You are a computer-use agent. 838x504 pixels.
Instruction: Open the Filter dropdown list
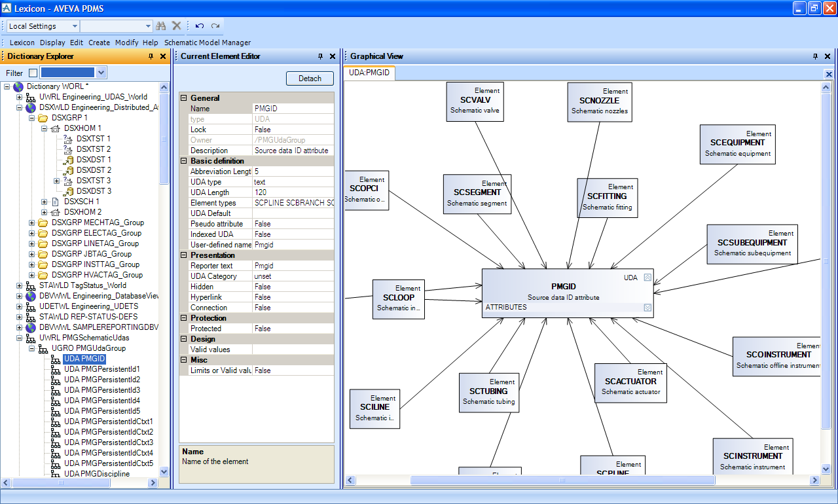click(x=101, y=73)
